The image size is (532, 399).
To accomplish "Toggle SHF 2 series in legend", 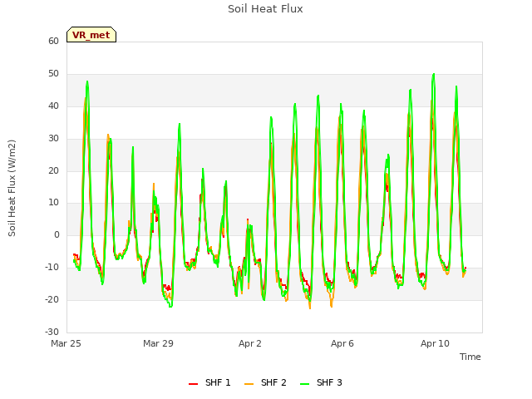I will 265,382.
